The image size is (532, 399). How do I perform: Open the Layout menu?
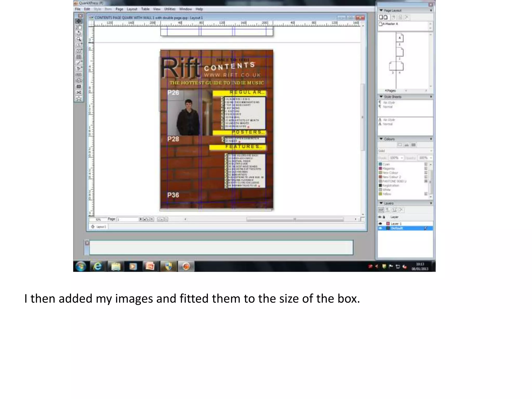tap(132, 9)
